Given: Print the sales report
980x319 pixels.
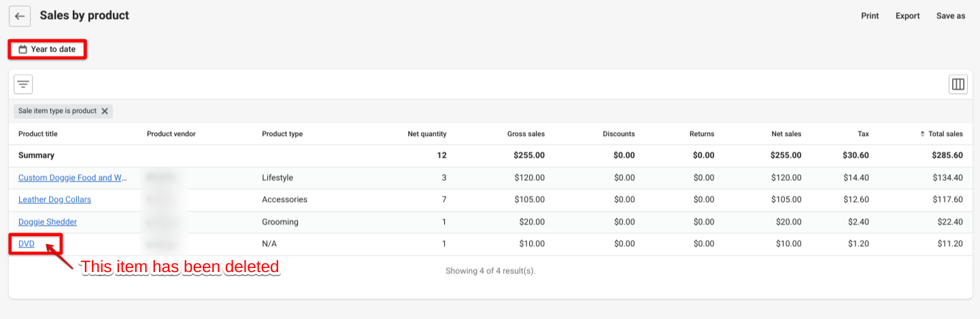Looking at the screenshot, I should (870, 16).
